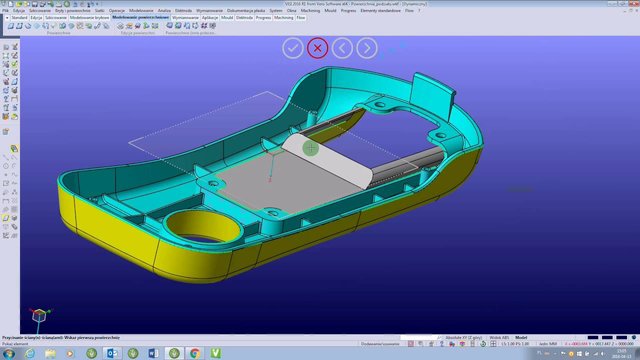This screenshot has height=360, width=640.
Task: Open Internet Explorer from the taskbar
Action: pyautogui.click(x=29, y=353)
